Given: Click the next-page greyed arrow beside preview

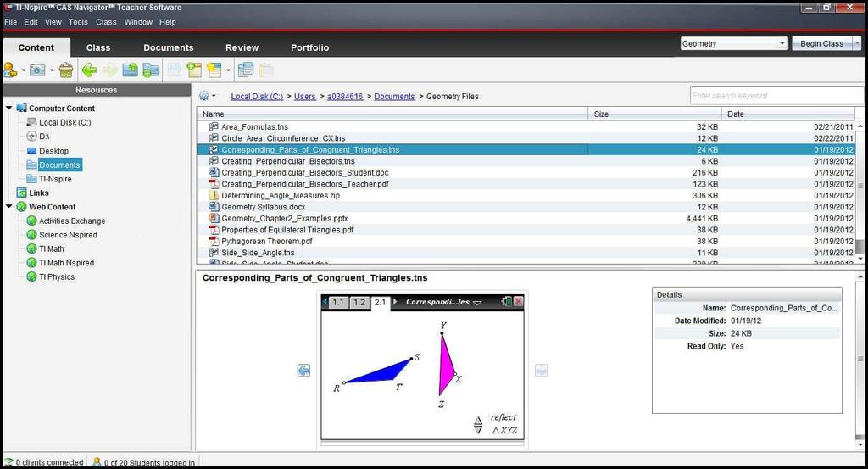Looking at the screenshot, I should pyautogui.click(x=542, y=371).
